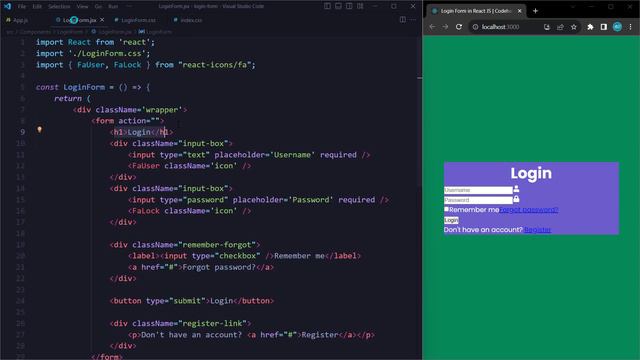Close the LoginForm.jsx editor tab

coord(102,20)
